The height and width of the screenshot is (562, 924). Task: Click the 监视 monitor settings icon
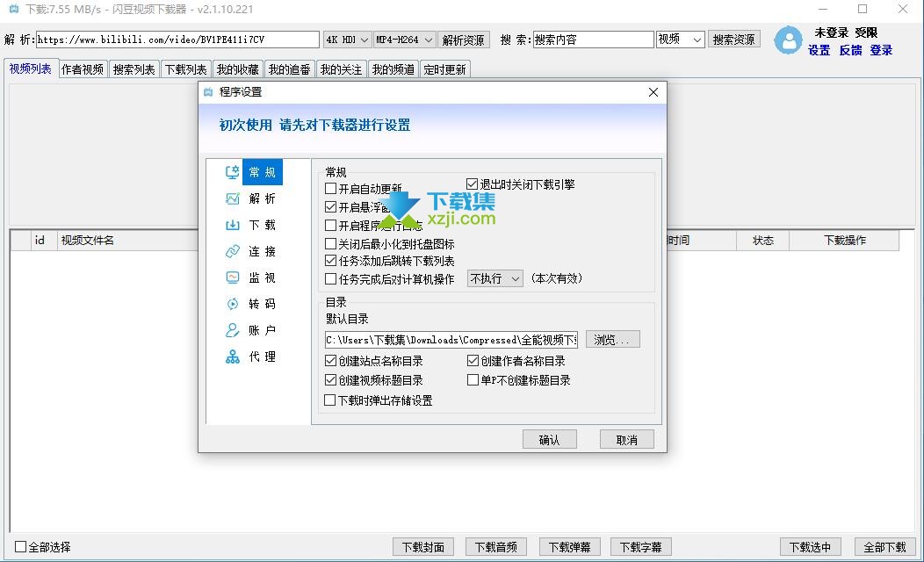pyautogui.click(x=232, y=277)
